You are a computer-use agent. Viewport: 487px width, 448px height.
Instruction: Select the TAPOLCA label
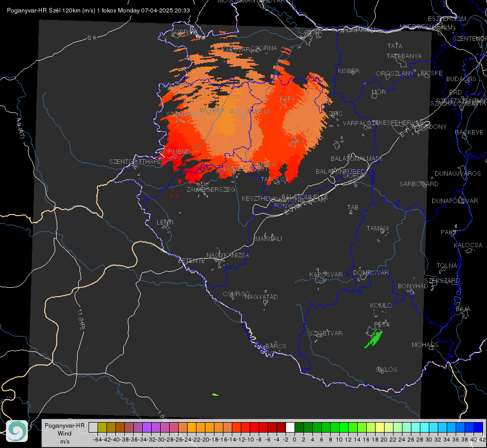275,179
